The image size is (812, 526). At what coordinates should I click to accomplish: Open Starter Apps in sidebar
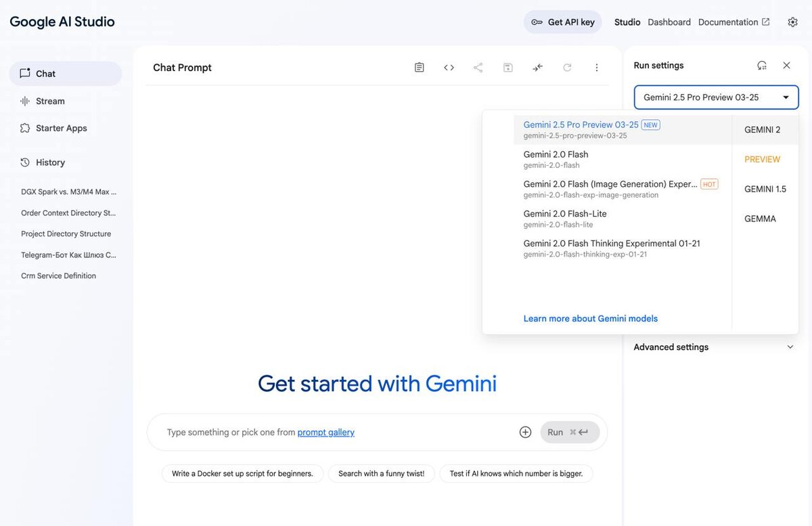coord(66,128)
